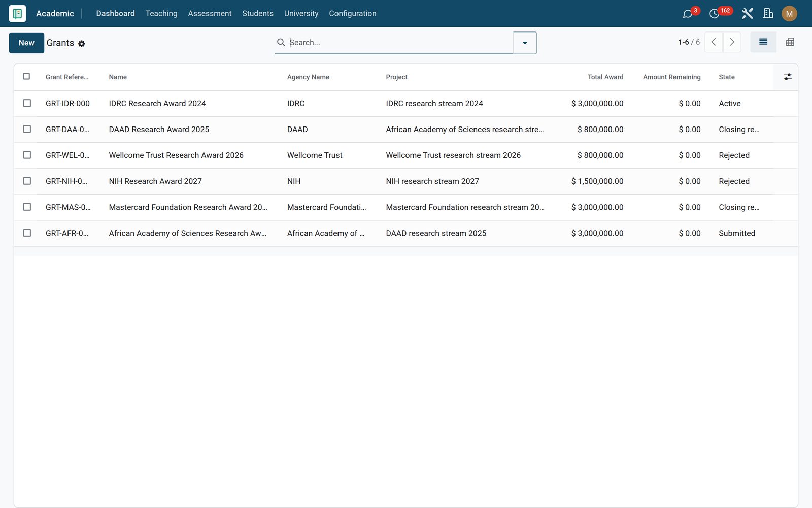Screen dimensions: 812x508
Task: Click the search magnifier icon
Action: point(281,42)
